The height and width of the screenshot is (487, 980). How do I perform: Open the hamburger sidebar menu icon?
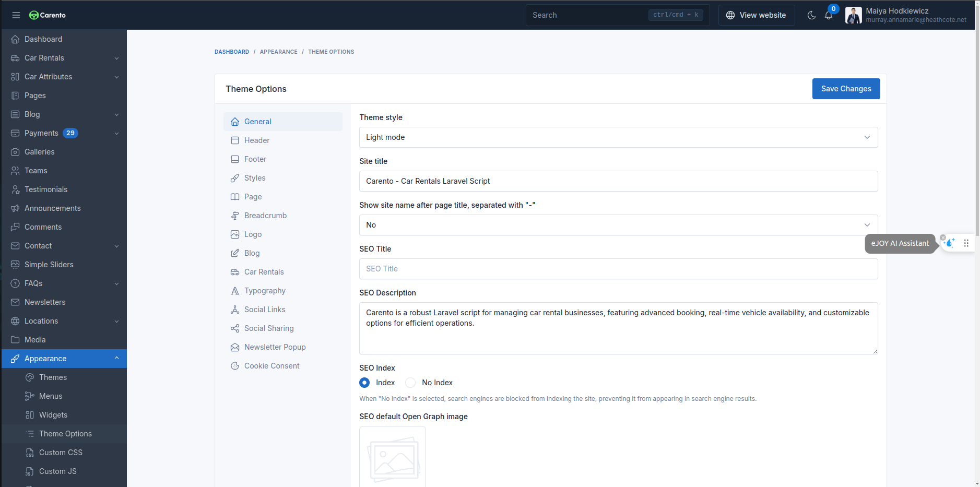[16, 15]
